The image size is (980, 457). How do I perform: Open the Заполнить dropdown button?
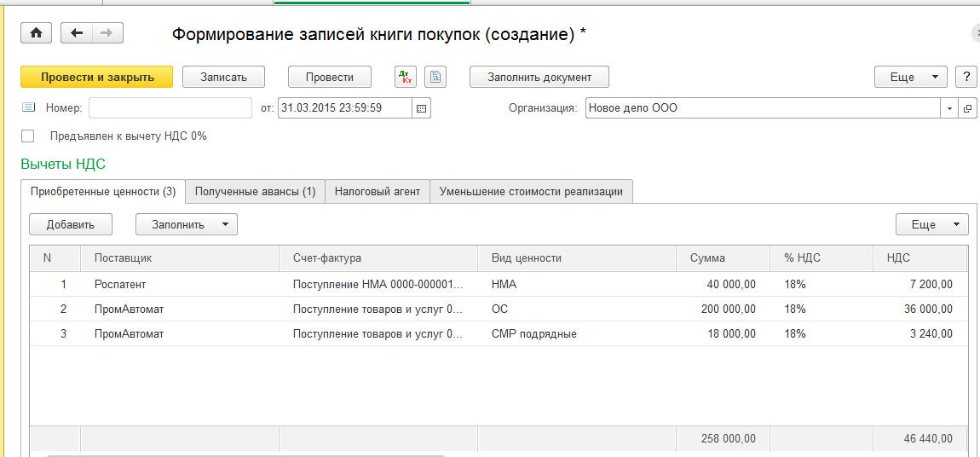[x=186, y=224]
